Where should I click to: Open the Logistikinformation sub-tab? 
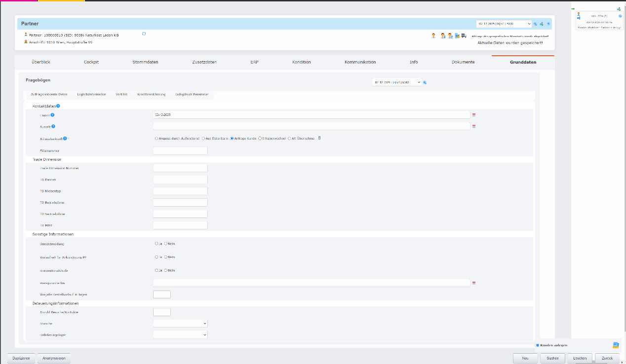point(91,94)
